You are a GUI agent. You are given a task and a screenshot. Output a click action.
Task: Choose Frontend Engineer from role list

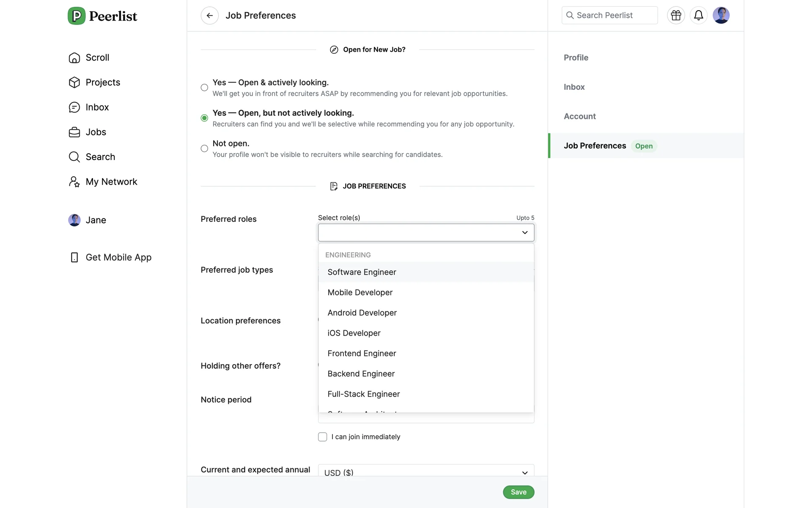362,353
